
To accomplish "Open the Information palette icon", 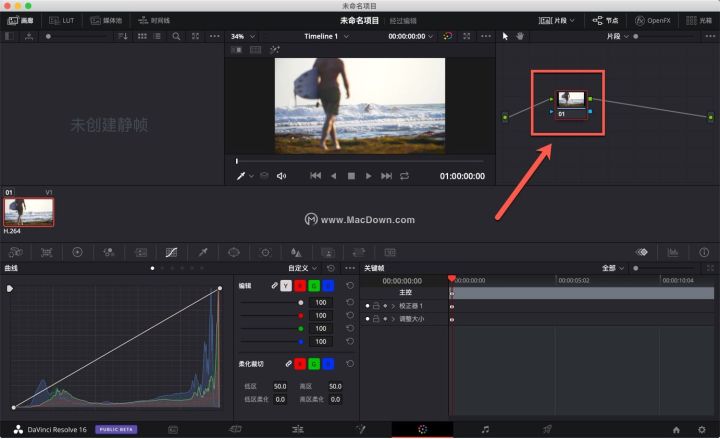I will tap(704, 252).
